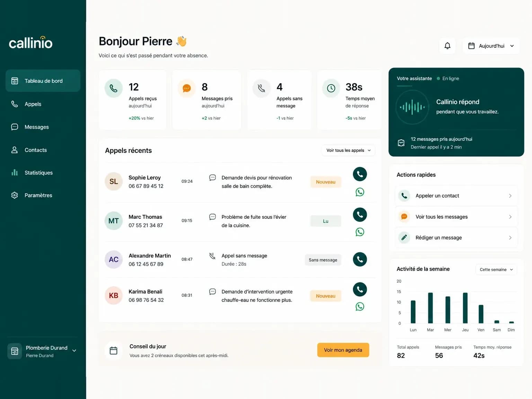
Task: Click the Conseil du jour calendar icon
Action: pyautogui.click(x=114, y=350)
